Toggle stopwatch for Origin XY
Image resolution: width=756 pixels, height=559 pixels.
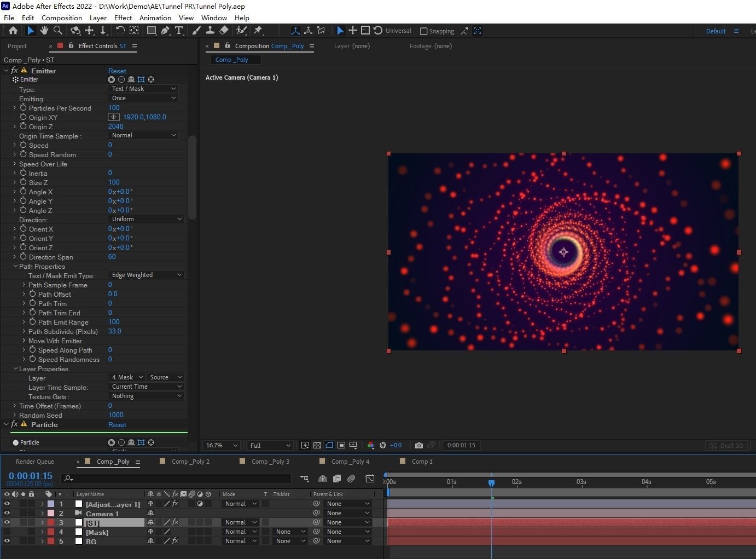(23, 117)
